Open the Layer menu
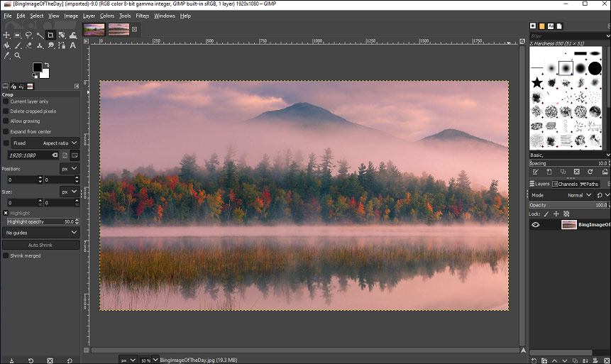The width and height of the screenshot is (611, 364). (89, 16)
